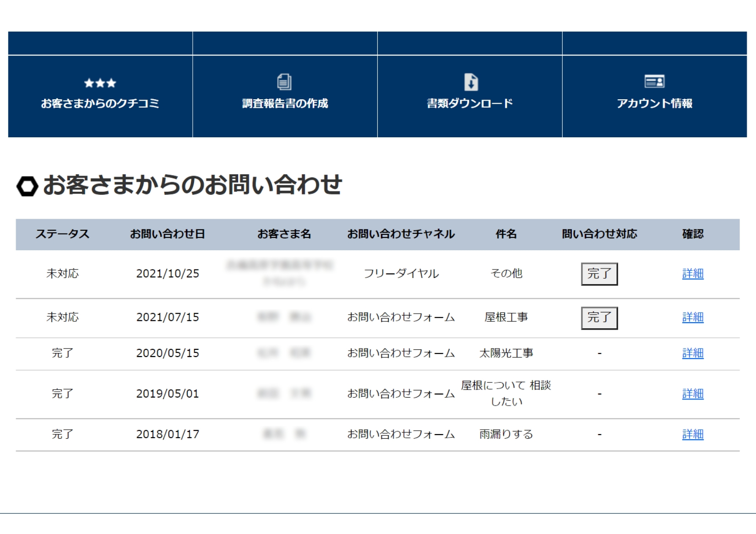The width and height of the screenshot is (756, 534).
Task: Open 調査報告書の作成 menu item
Action: pos(285,103)
